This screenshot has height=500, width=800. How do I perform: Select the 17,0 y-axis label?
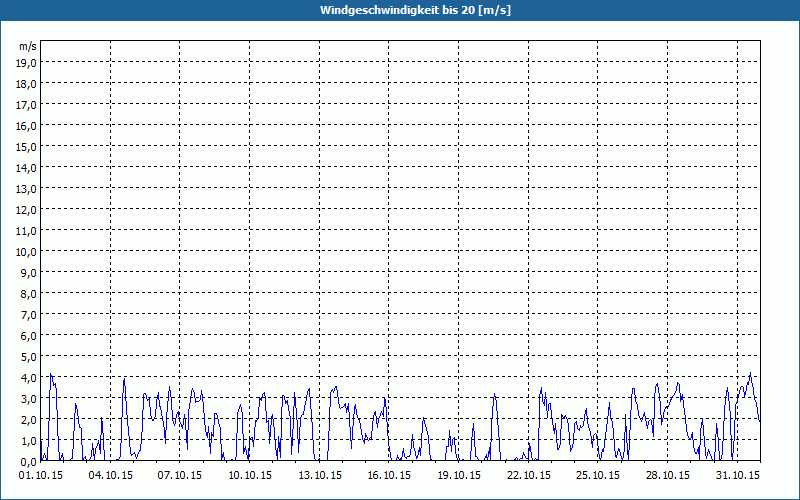(28, 105)
